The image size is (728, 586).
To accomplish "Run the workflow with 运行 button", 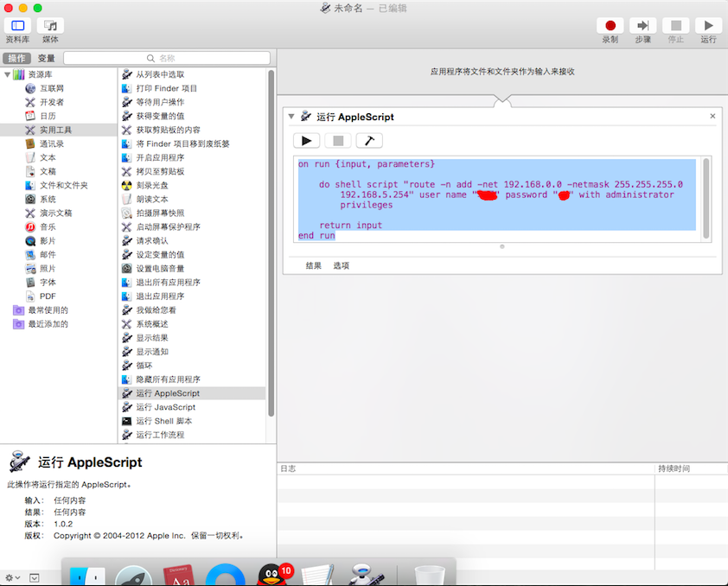I will (x=708, y=26).
